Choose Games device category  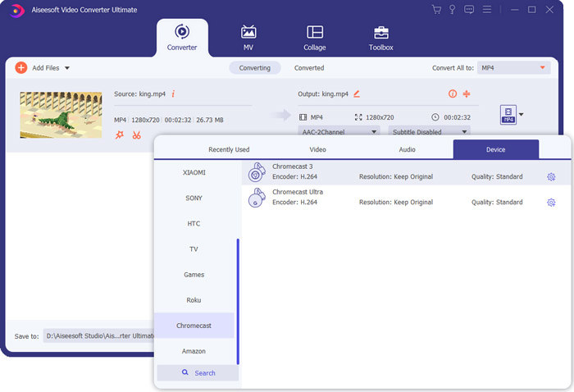coord(194,275)
